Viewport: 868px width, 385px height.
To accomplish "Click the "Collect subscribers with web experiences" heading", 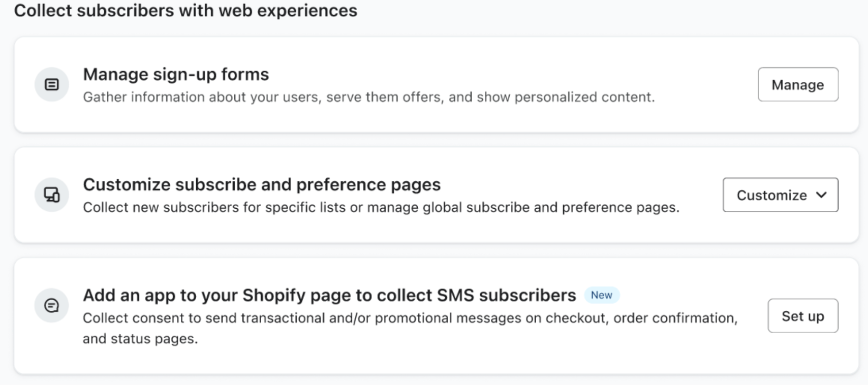I will click(x=185, y=11).
